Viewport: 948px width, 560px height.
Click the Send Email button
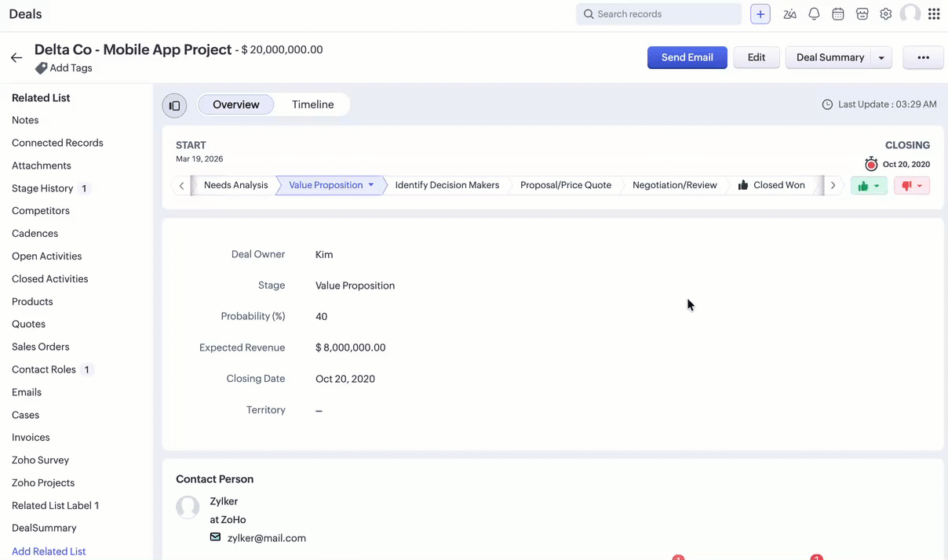687,57
